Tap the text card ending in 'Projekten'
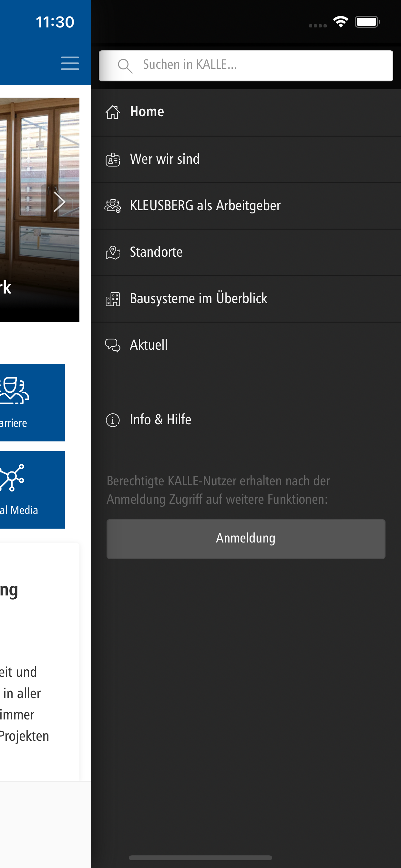 tap(39, 661)
